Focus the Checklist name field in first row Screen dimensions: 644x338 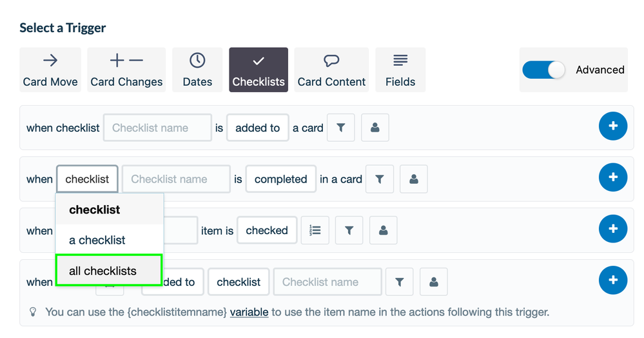click(158, 128)
